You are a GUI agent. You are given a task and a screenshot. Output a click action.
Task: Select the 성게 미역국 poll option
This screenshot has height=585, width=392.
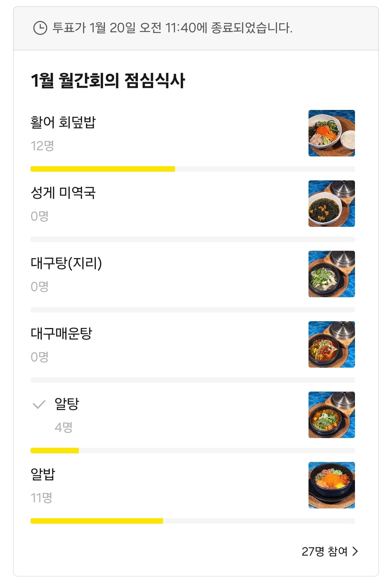click(63, 193)
